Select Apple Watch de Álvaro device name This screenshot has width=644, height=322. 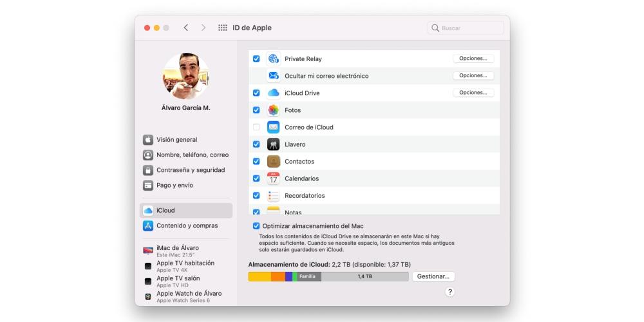189,294
